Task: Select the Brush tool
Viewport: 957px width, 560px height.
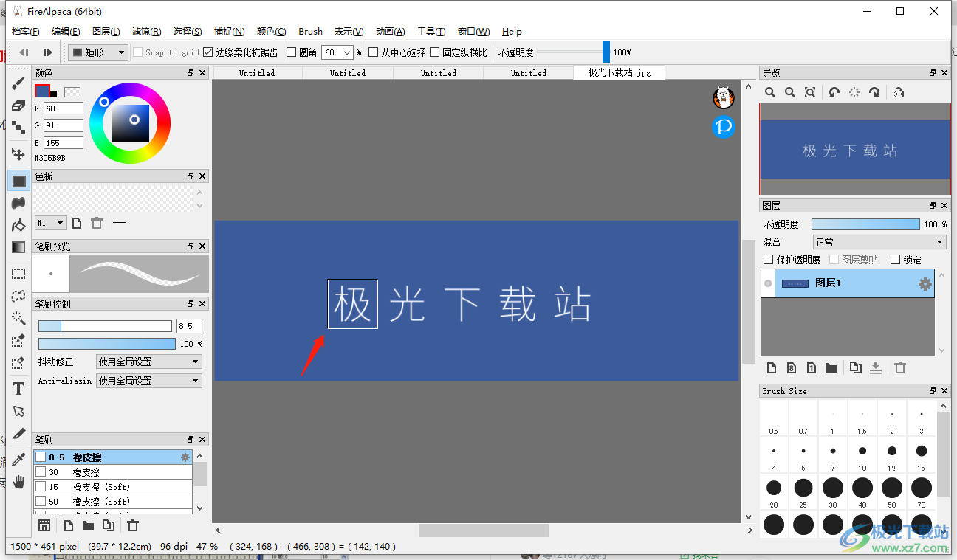Action: click(18, 83)
